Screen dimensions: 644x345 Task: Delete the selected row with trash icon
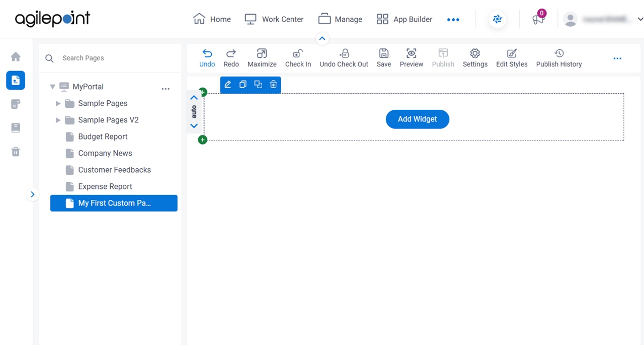[x=273, y=85]
